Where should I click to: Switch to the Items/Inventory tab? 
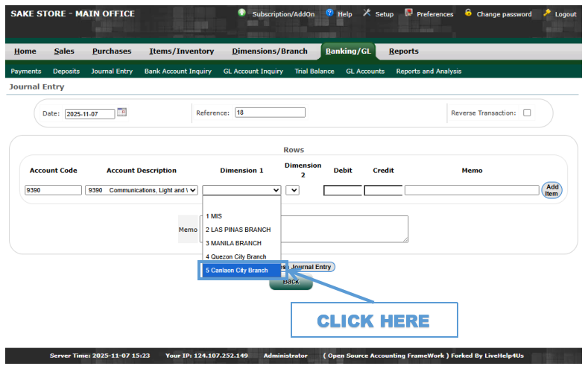[x=181, y=51]
